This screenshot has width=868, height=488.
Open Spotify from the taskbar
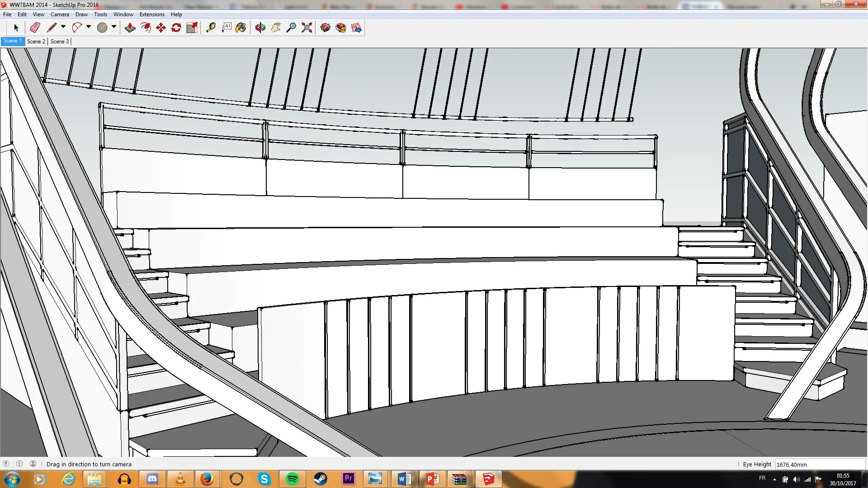(x=292, y=479)
